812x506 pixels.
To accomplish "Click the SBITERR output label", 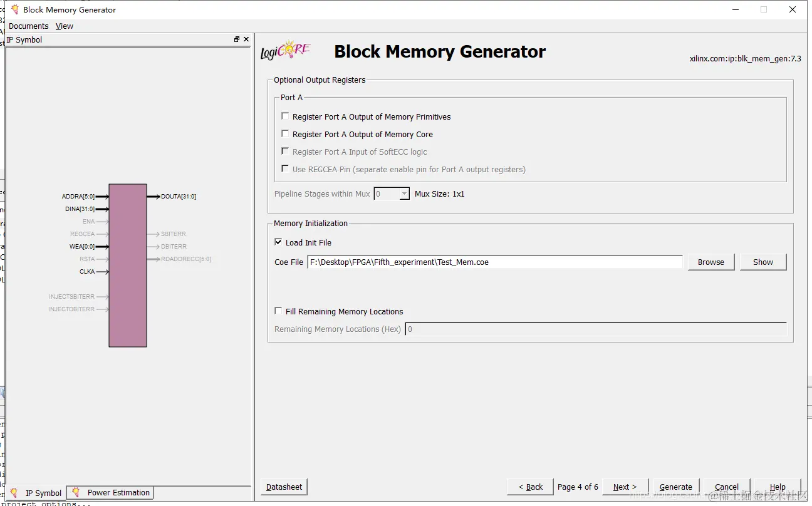I will click(x=174, y=234).
